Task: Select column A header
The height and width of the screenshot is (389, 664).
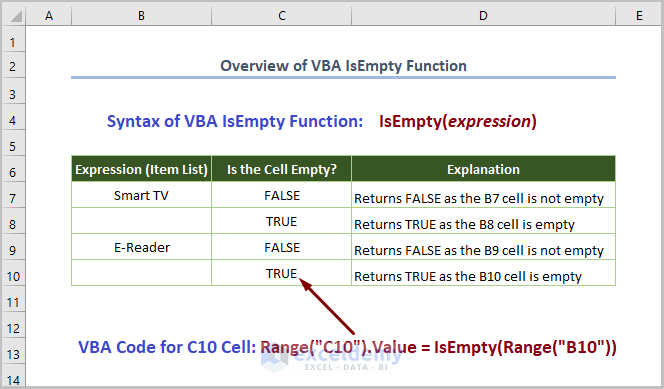Action: [49, 16]
